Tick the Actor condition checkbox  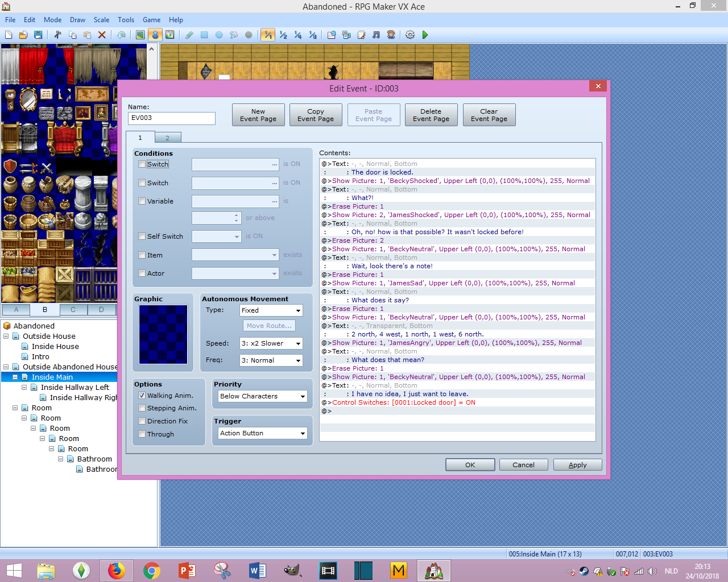pos(142,273)
